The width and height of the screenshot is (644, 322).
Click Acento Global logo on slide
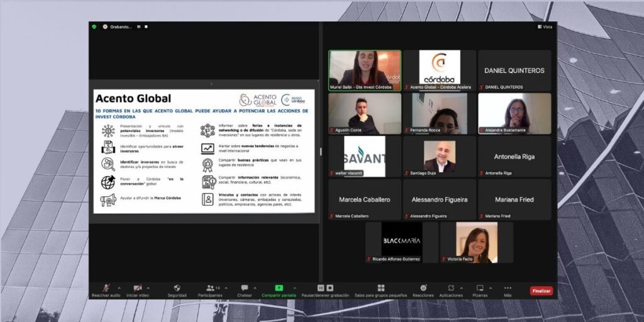coord(258,100)
